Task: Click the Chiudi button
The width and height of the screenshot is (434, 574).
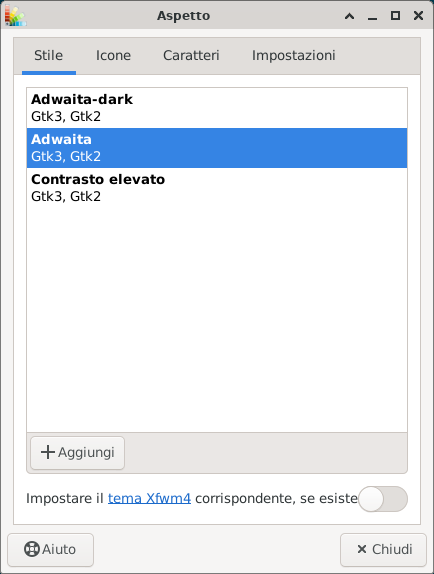Action: click(x=383, y=549)
